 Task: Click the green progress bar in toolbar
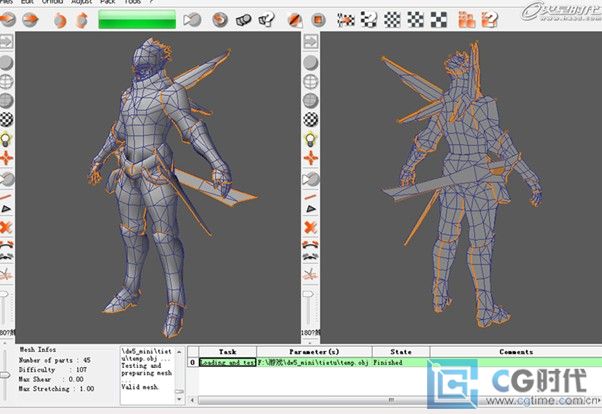click(x=137, y=19)
